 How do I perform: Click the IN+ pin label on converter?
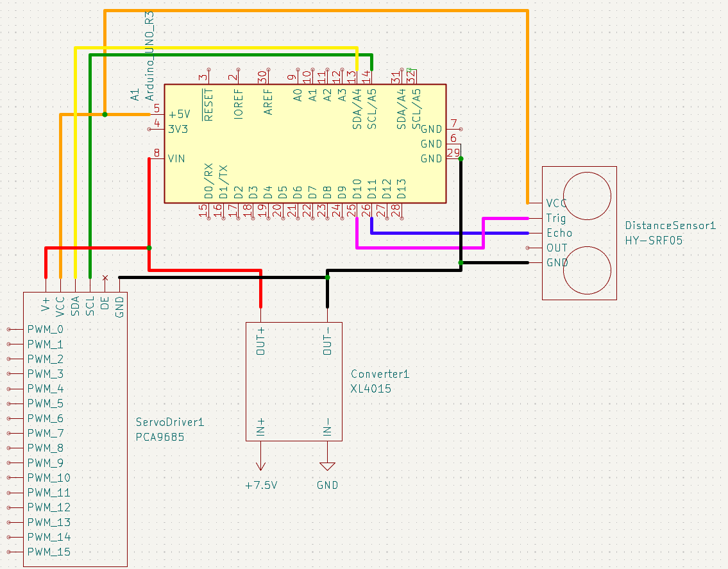(x=260, y=427)
